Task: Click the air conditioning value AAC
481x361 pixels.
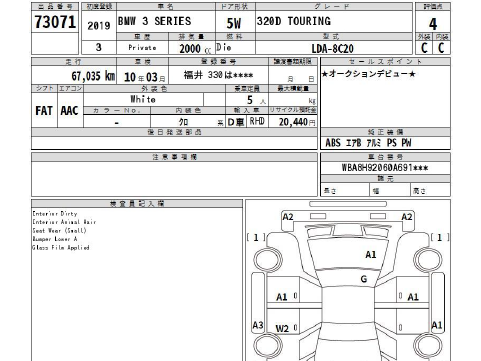Action: [69, 111]
